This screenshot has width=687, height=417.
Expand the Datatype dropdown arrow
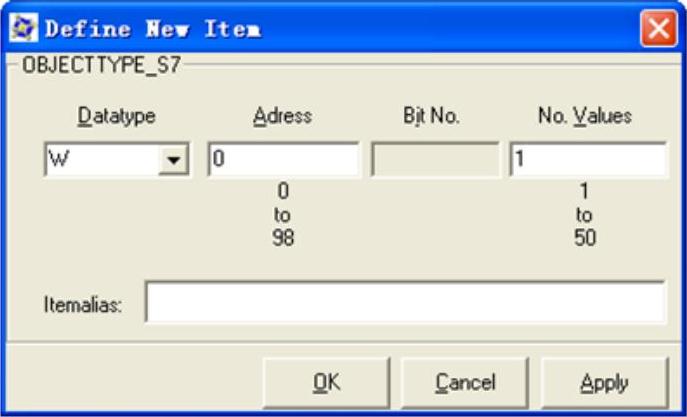174,159
